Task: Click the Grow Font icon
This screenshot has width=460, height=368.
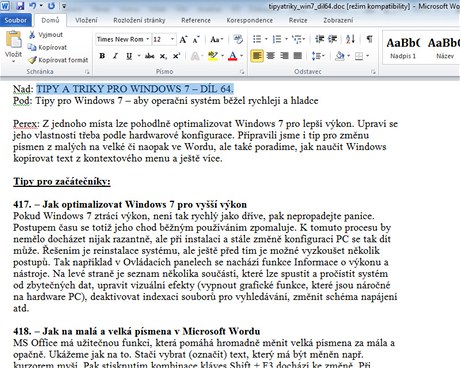Action: point(183,39)
